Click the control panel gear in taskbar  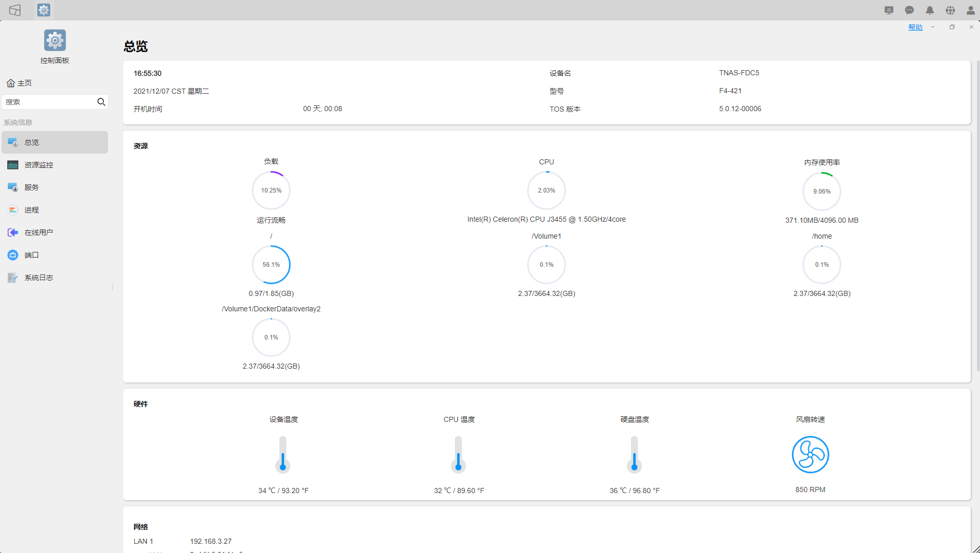coord(43,10)
